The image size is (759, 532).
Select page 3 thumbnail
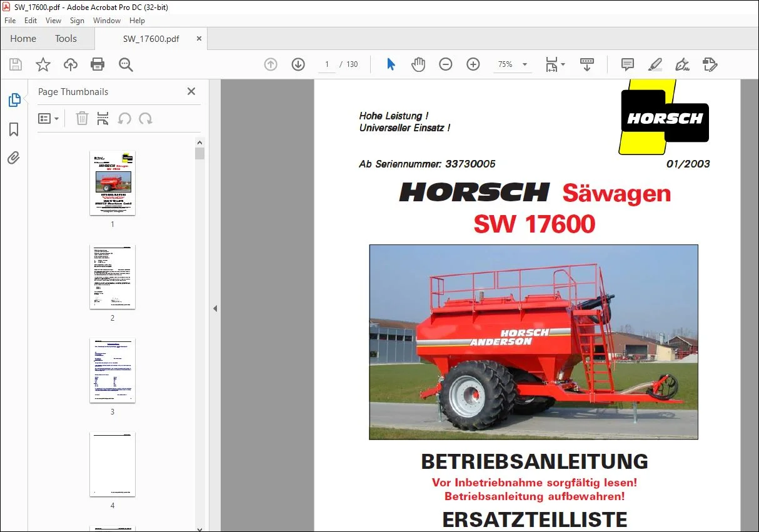click(113, 370)
